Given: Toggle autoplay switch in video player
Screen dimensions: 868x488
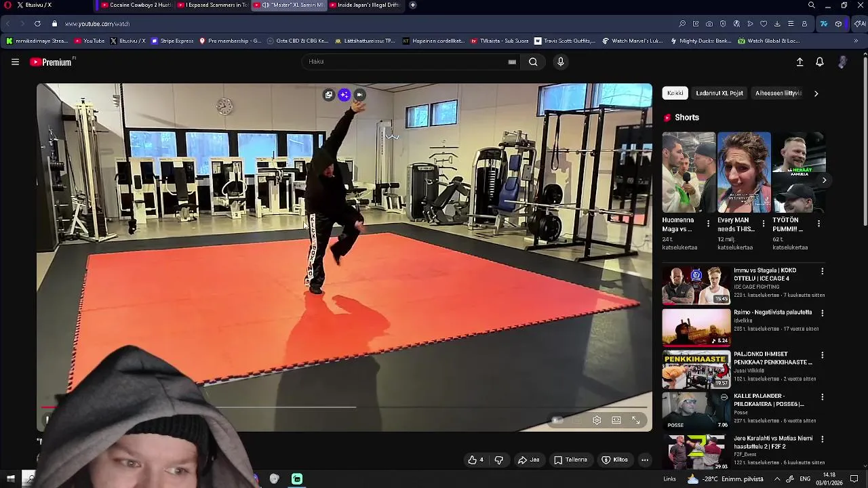Looking at the screenshot, I should pyautogui.click(x=557, y=420).
